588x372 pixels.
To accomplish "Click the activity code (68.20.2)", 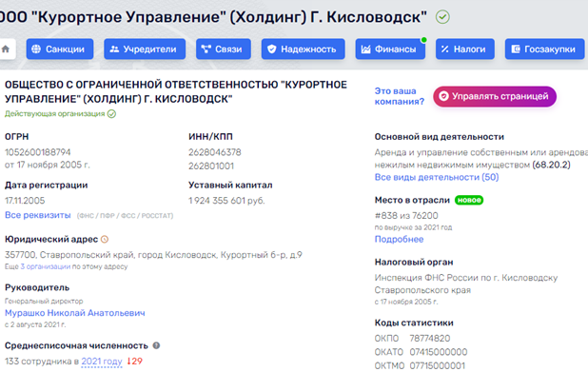I will (x=551, y=165).
